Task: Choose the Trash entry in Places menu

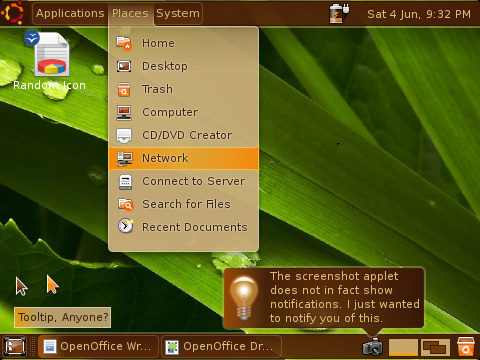Action: (x=184, y=89)
